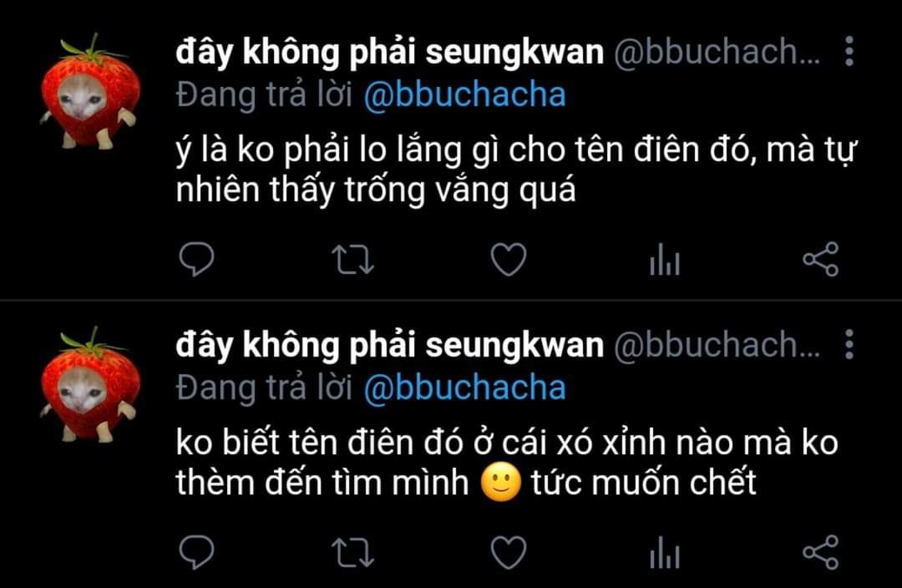The width and height of the screenshot is (902, 588).
Task: View analytics of the first tweet
Action: click(665, 260)
